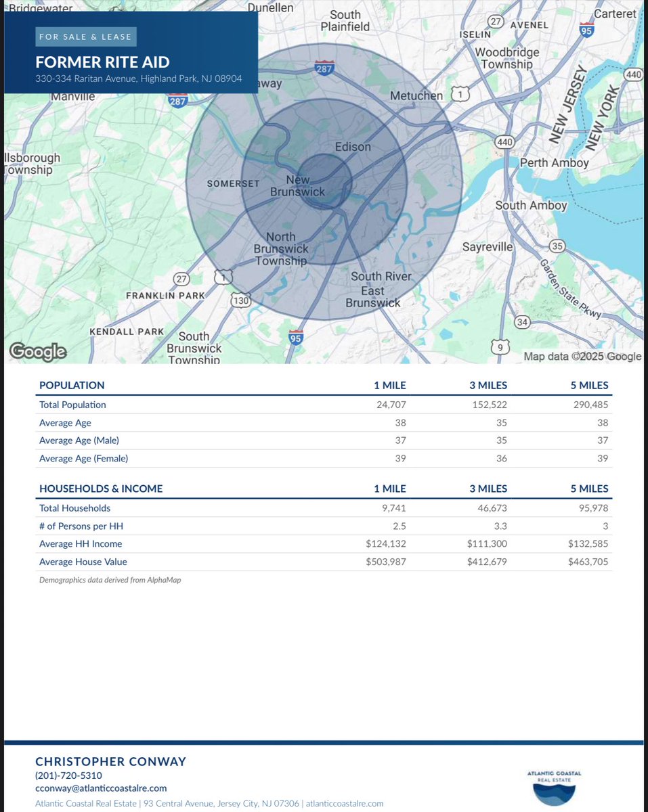This screenshot has height=812, width=648.
Task: Click the Average House Value row label
Action: (83, 562)
